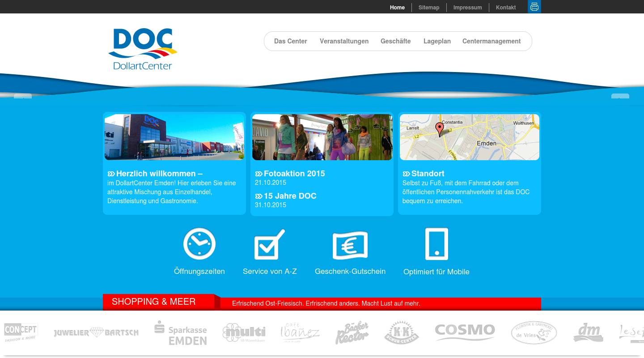Click the arrow icon before Herzlich willkommen
Screen dimensions: 644x358
point(111,174)
